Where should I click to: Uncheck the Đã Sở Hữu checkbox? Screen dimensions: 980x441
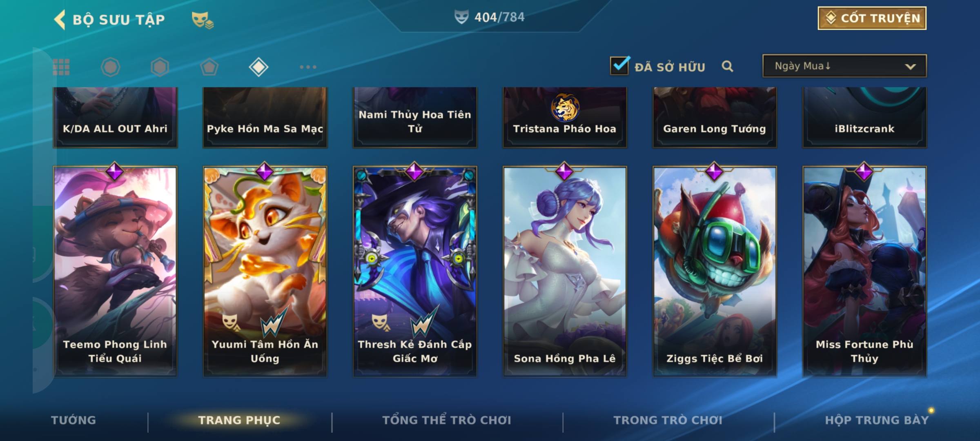click(x=619, y=65)
